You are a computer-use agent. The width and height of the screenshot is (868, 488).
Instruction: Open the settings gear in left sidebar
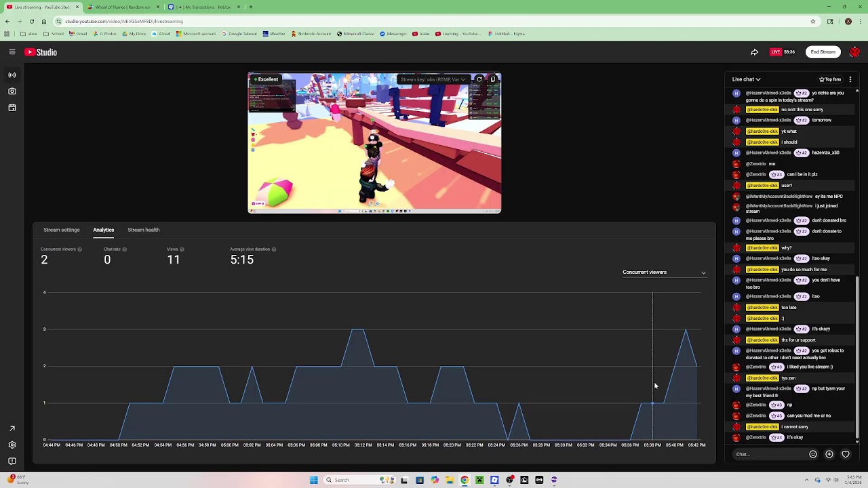pos(12,445)
